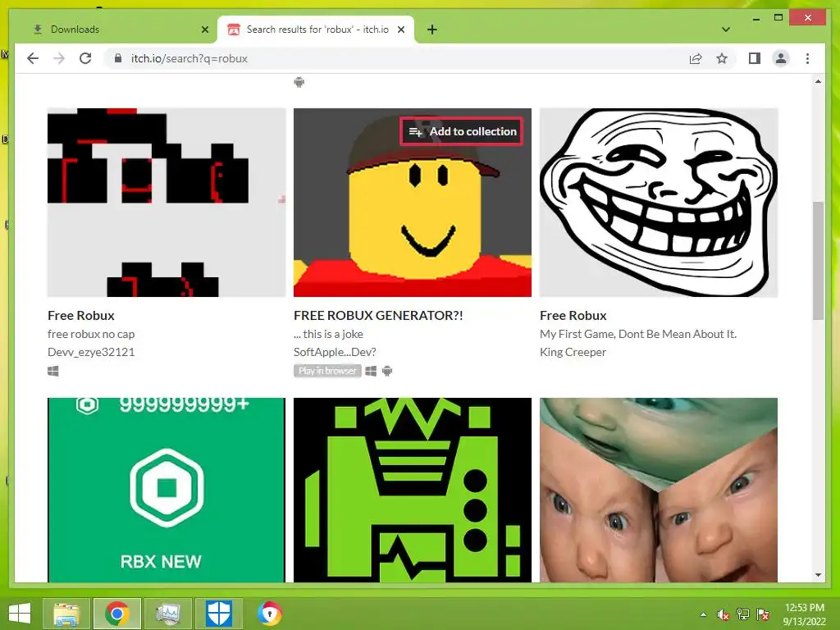Share this page from the address bar
The image size is (840, 630).
[696, 58]
